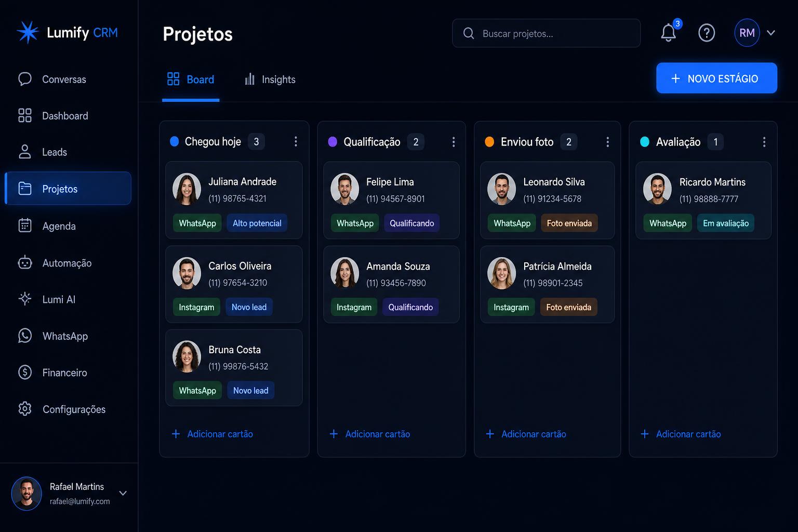Switch to the Board tab
The image size is (798, 532).
[x=191, y=79]
